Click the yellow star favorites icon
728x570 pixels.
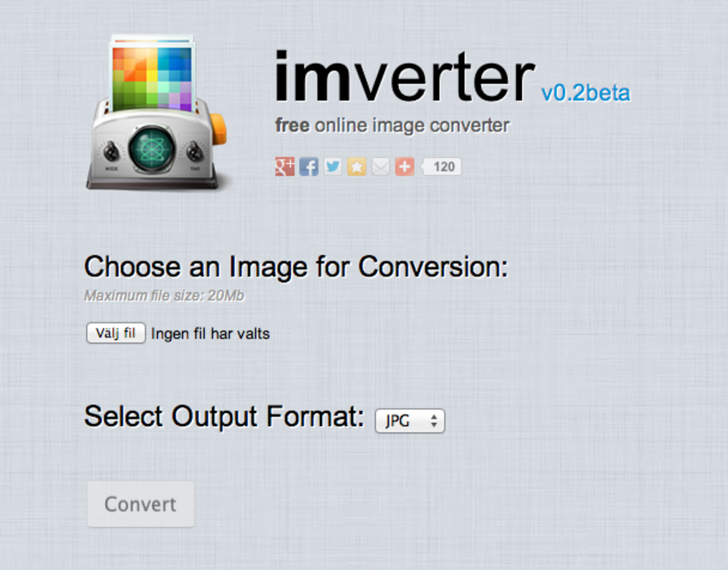coord(357,167)
